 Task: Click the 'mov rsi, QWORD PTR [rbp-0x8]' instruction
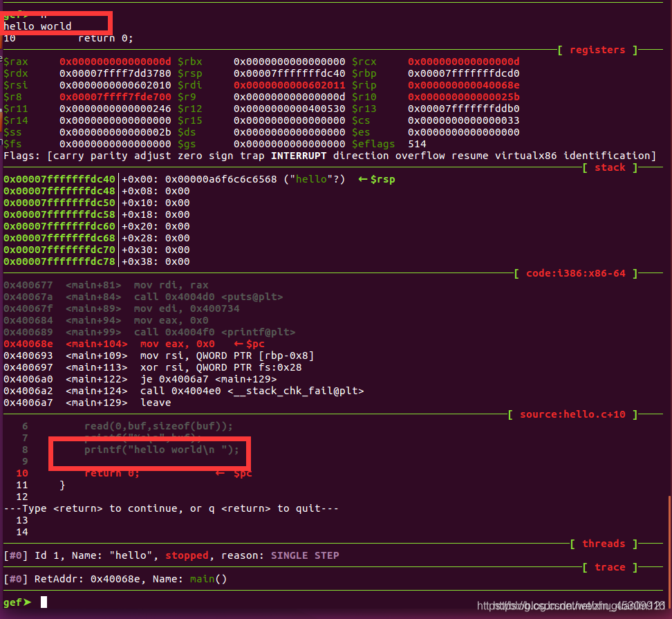pyautogui.click(x=227, y=355)
